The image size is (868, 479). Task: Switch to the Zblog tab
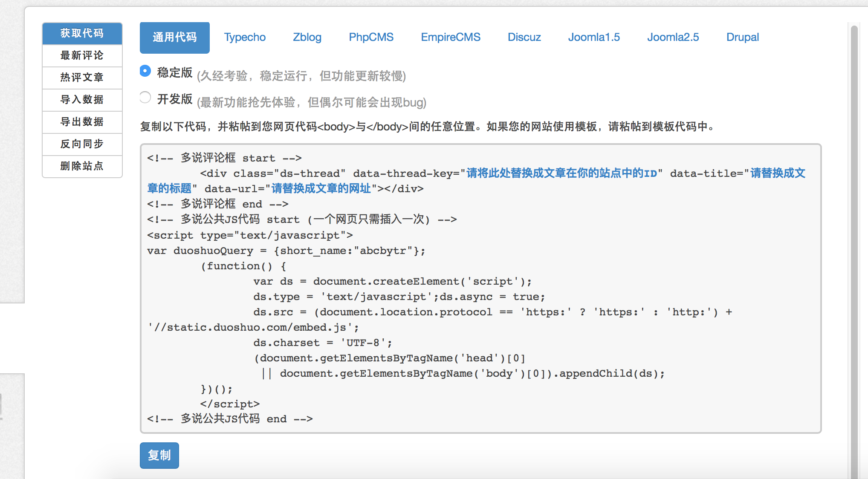tap(307, 38)
